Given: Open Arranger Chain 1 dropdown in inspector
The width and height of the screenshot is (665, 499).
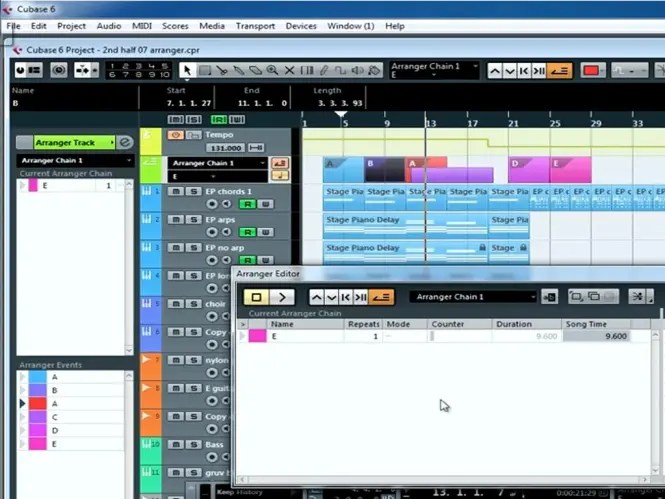Looking at the screenshot, I should click(75, 160).
